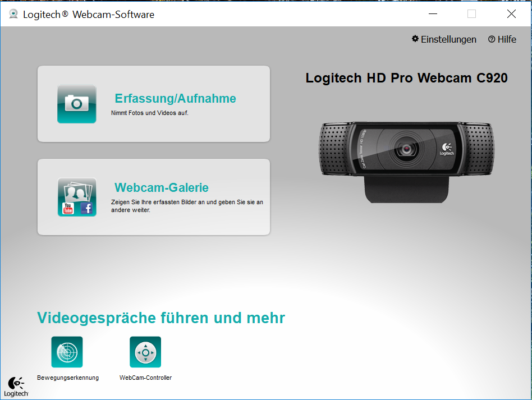Click the 'Nimmt Fotos und Videos auf.' text
This screenshot has height=400, width=532.
tap(150, 113)
